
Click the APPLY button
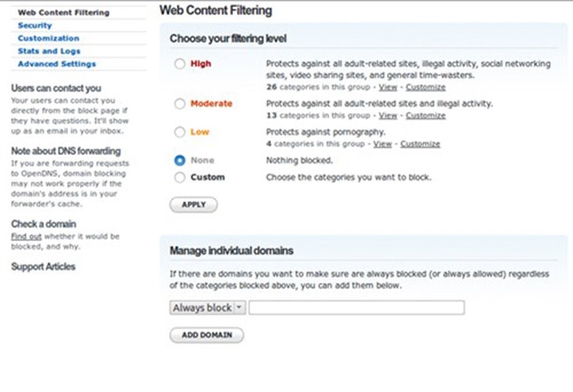point(192,204)
